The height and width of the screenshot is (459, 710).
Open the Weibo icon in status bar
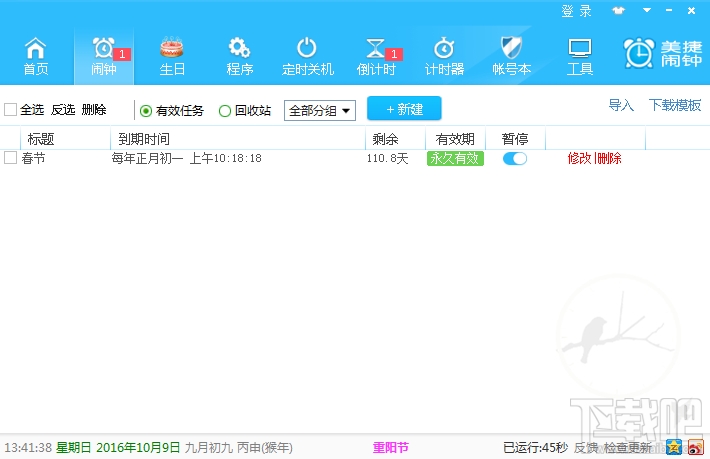(x=695, y=447)
